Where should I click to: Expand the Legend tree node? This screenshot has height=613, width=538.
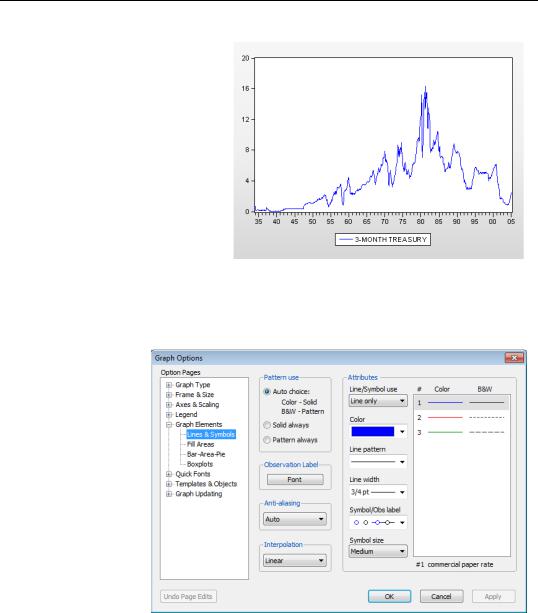pos(169,415)
